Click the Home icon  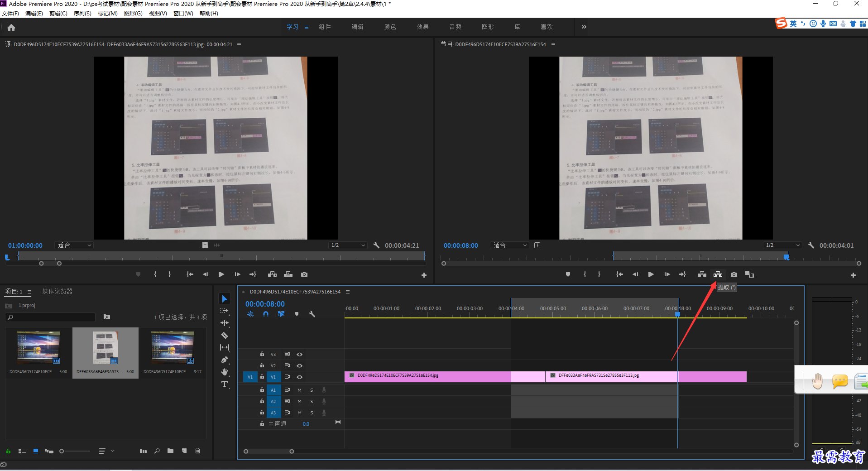[11, 27]
